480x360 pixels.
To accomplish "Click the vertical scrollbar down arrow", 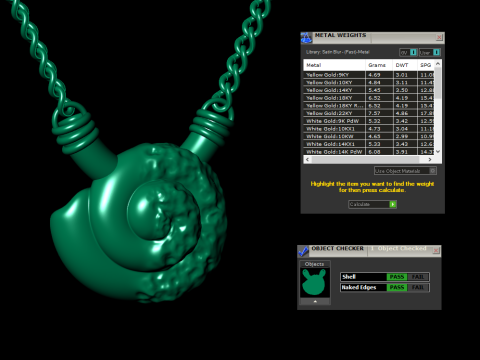I will click(x=438, y=151).
